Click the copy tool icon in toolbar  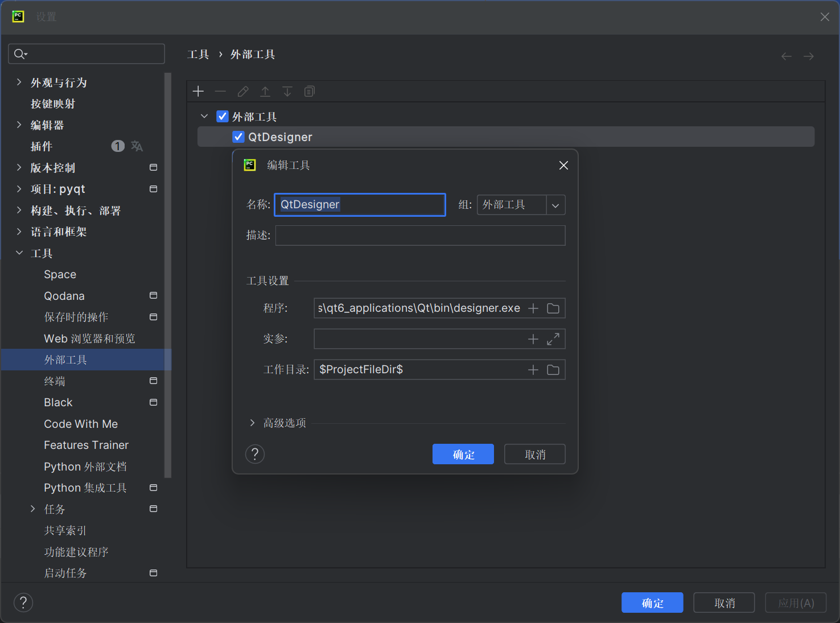tap(310, 92)
